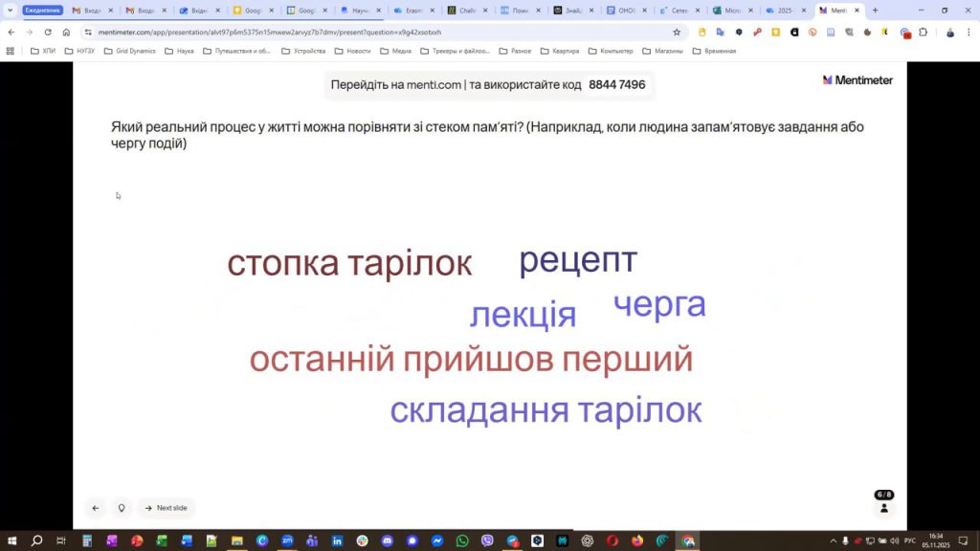Open the Временная bookmarks folder
980x551 pixels.
(x=715, y=52)
